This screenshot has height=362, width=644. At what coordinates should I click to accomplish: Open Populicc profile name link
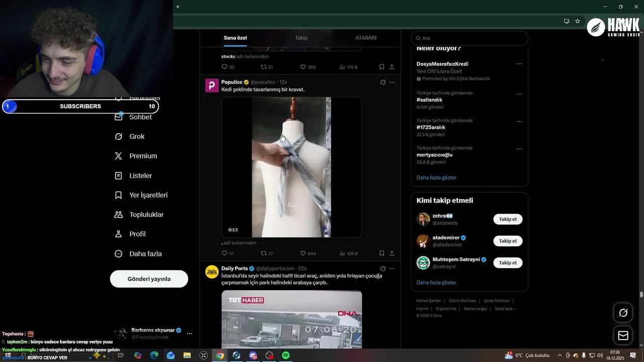[x=232, y=82]
